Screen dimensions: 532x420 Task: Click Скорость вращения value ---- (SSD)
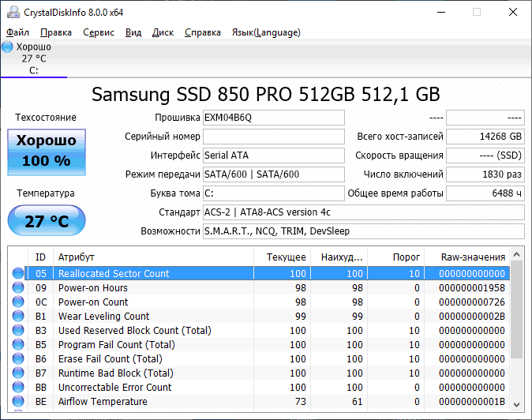tap(485, 156)
